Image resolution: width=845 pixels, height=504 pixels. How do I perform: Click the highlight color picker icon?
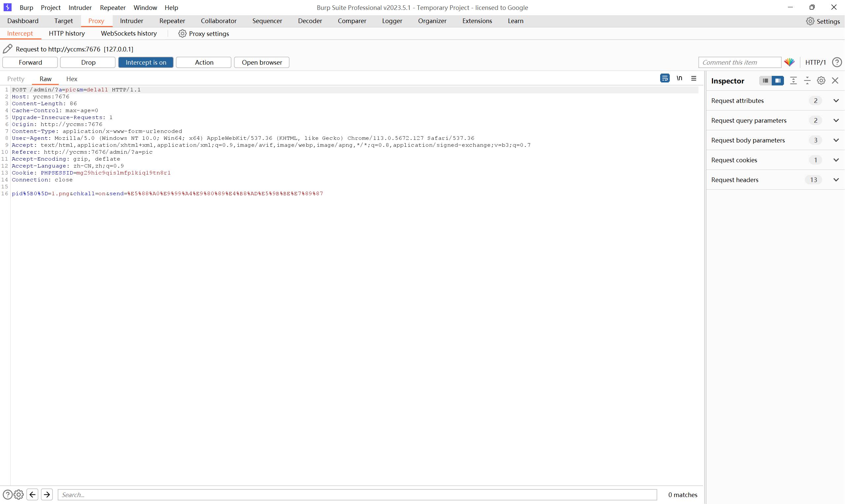tap(789, 62)
